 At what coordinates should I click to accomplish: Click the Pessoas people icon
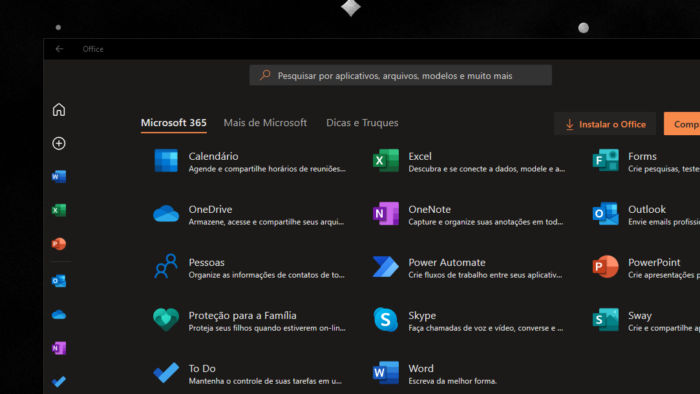166,266
